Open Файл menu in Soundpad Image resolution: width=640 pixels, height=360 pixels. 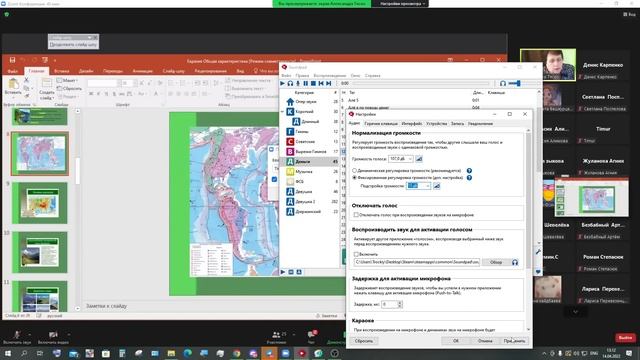click(286, 76)
